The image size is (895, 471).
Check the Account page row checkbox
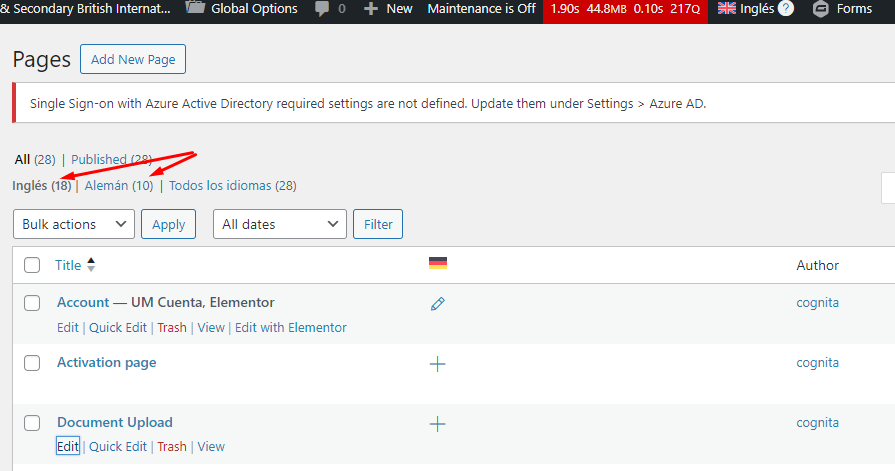tap(32, 303)
